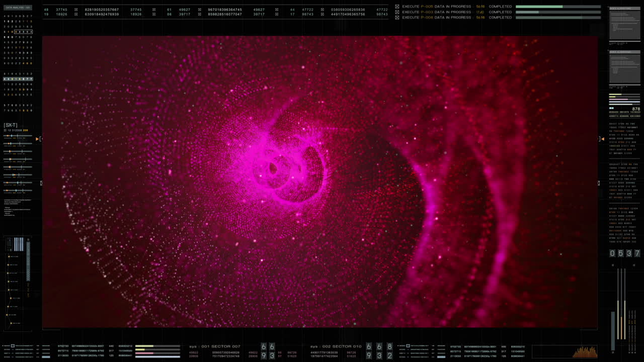Click the grid icon beside value 828190520357667
644x362 pixels.
[75, 9]
